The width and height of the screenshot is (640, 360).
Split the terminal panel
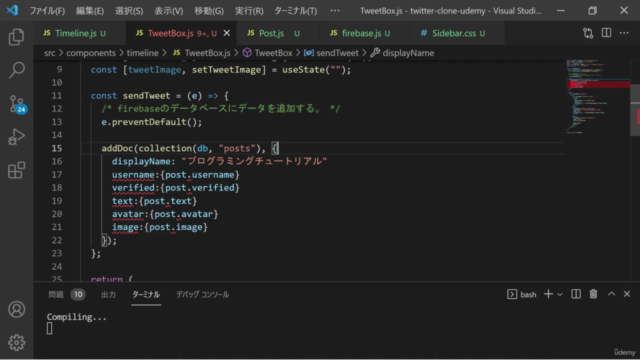(576, 294)
